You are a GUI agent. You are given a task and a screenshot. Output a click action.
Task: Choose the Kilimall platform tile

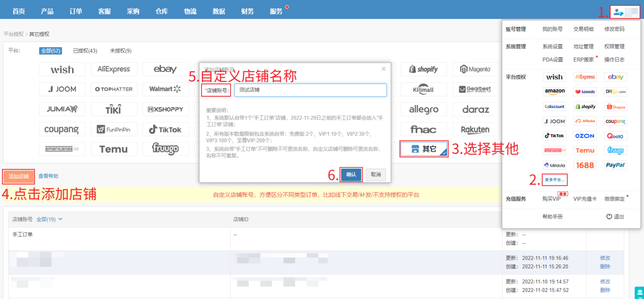tap(424, 89)
